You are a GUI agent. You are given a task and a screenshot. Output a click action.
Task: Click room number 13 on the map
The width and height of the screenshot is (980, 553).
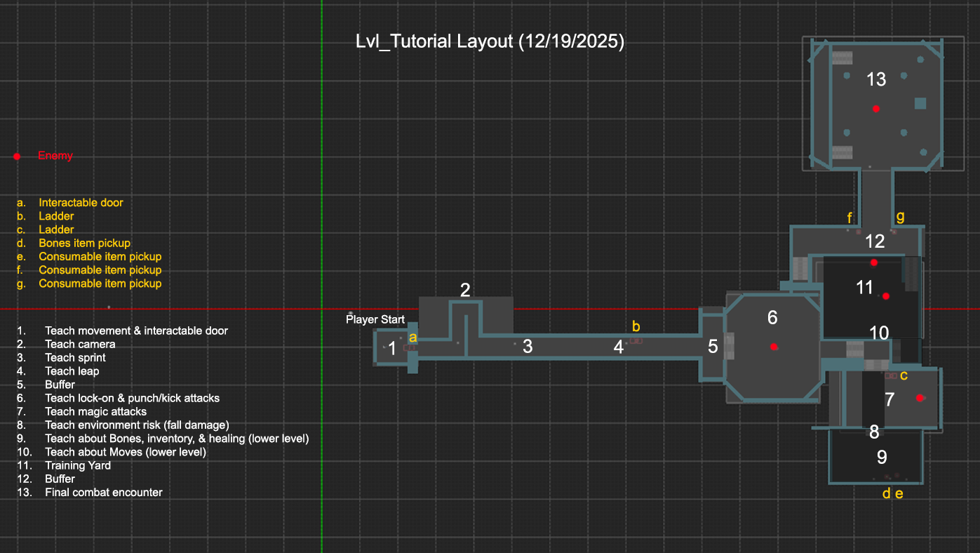click(x=876, y=79)
